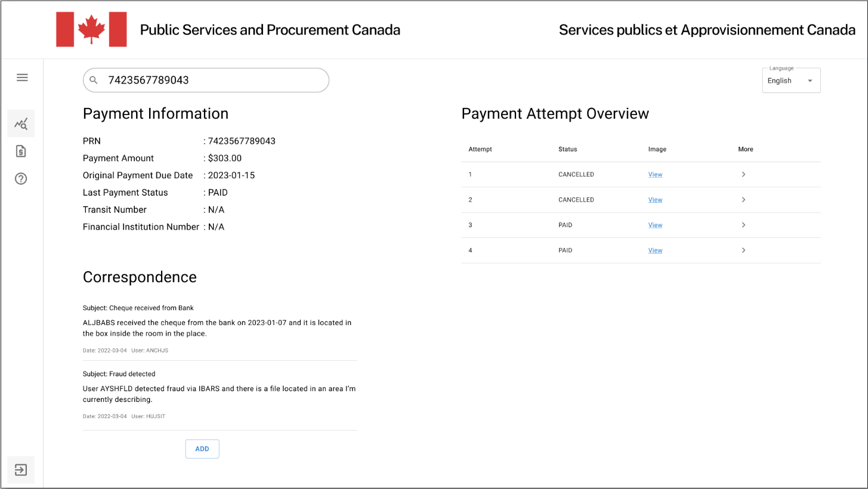View image for attempt 1
Image resolution: width=868 pixels, height=489 pixels.
[x=655, y=175]
